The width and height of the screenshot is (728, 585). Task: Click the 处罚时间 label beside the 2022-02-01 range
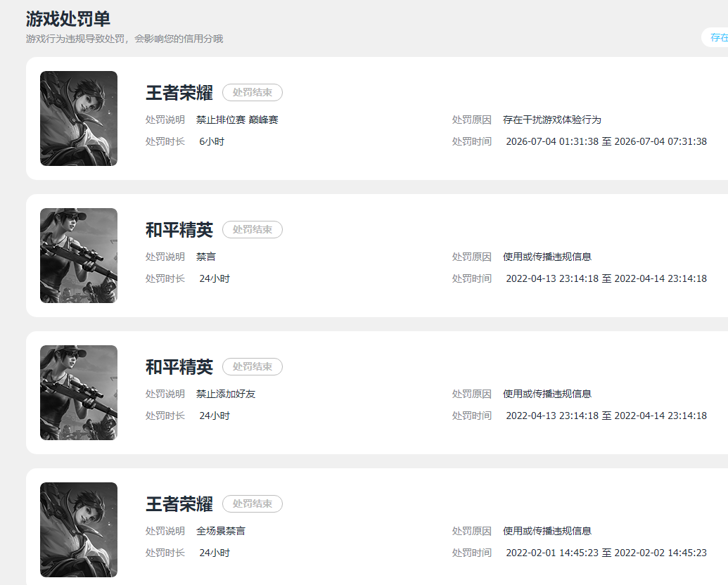click(472, 553)
